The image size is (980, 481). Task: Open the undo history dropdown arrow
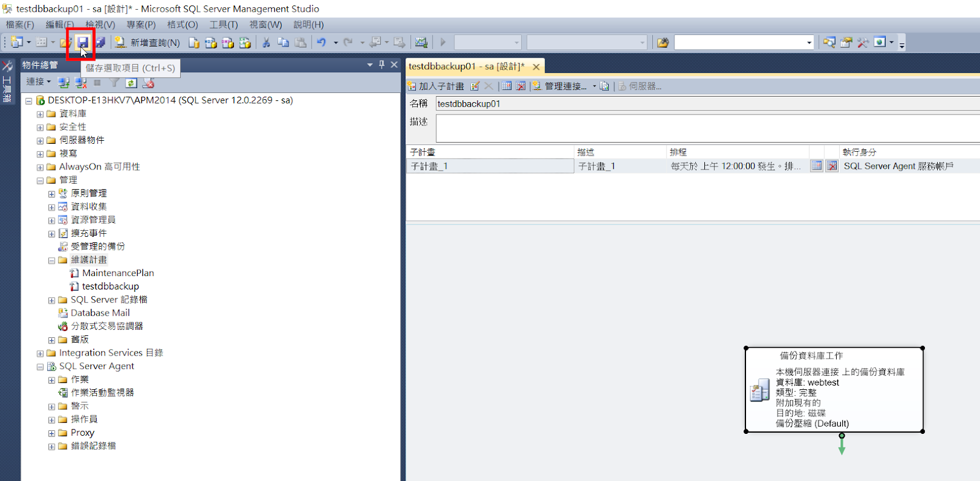336,42
